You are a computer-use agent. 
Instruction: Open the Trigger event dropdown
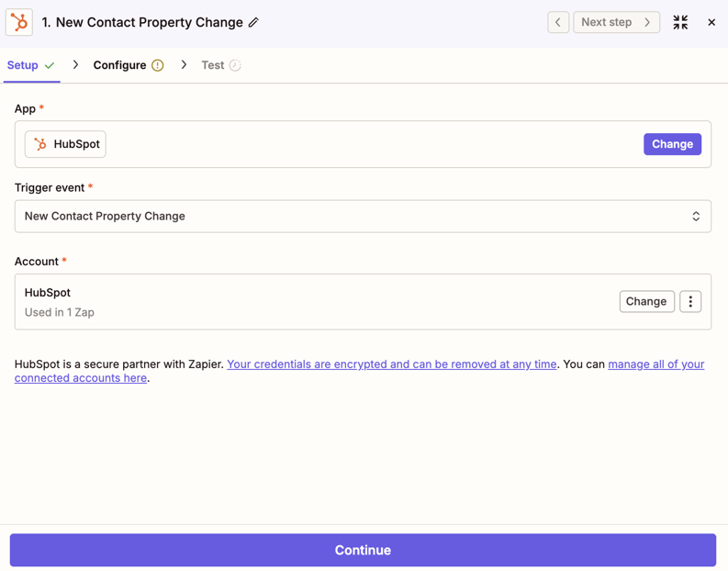pyautogui.click(x=363, y=217)
